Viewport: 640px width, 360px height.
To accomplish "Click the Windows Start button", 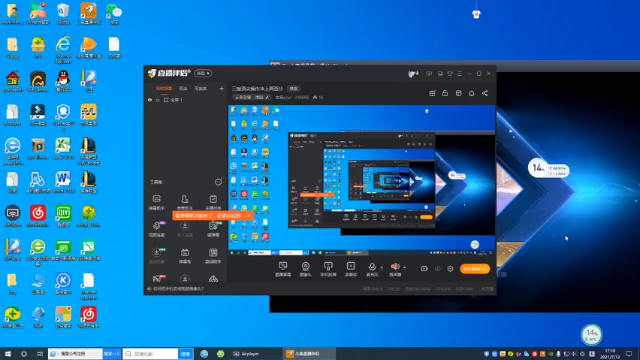I will pos(8,353).
